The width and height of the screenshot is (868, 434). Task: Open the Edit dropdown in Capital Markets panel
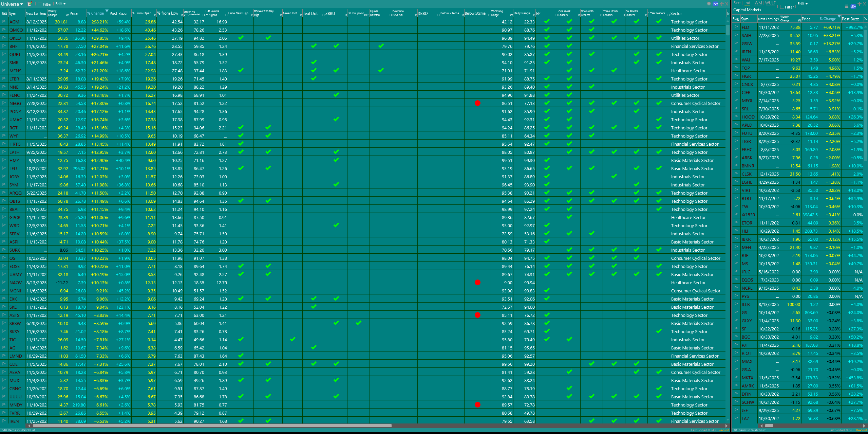pyautogui.click(x=803, y=4)
